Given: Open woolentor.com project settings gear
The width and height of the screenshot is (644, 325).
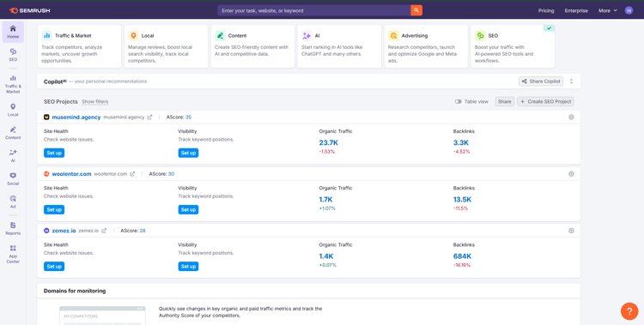Looking at the screenshot, I should click(571, 173).
